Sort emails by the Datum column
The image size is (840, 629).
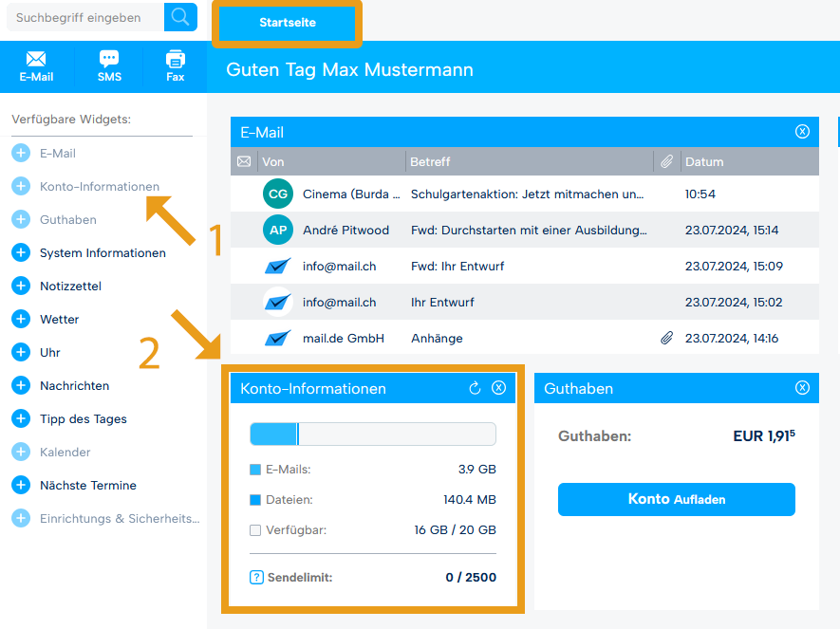coord(704,161)
